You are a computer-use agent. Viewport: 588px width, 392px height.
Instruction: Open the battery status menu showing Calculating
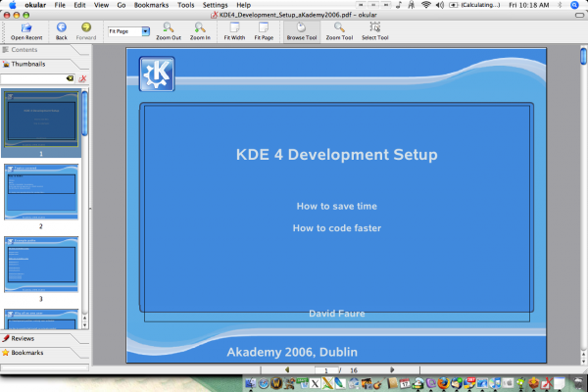pos(474,5)
